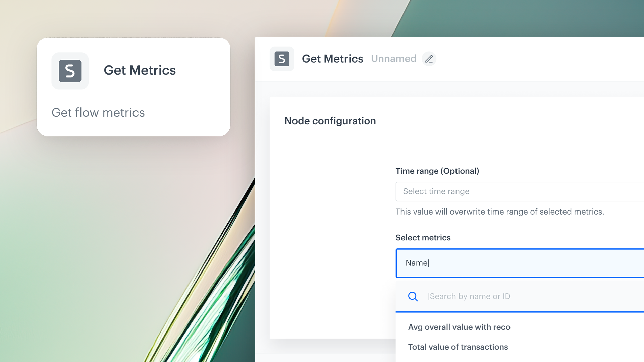644x362 pixels.
Task: Click the Get Metrics panel title
Action: [x=332, y=59]
